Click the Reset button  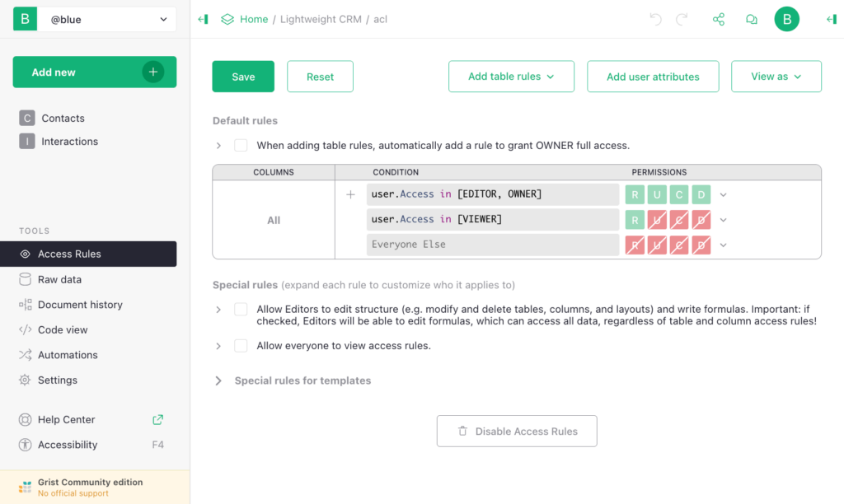(x=320, y=77)
